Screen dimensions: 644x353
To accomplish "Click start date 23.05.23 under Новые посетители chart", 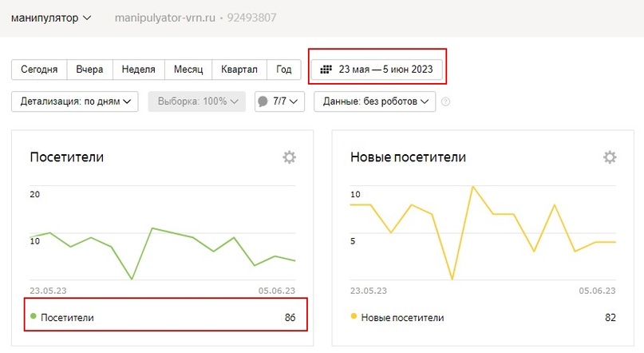I will click(369, 291).
